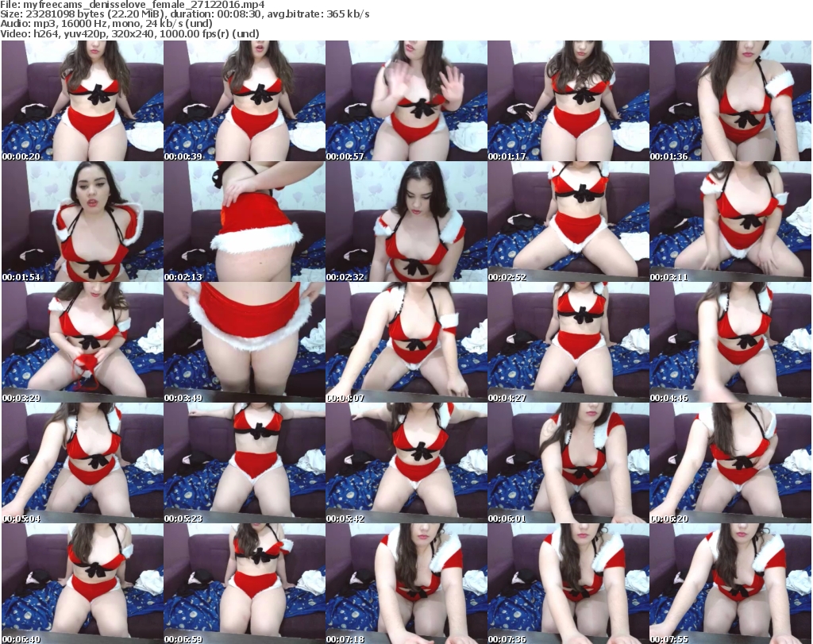This screenshot has height=644, width=813.
Task: Click the frame labeled 00:06:59
Action: pyautogui.click(x=244, y=584)
